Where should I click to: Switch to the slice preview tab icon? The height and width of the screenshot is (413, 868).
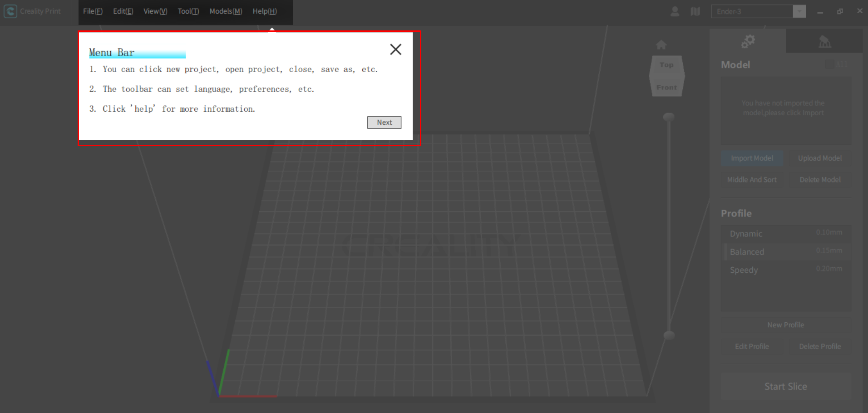click(x=825, y=41)
